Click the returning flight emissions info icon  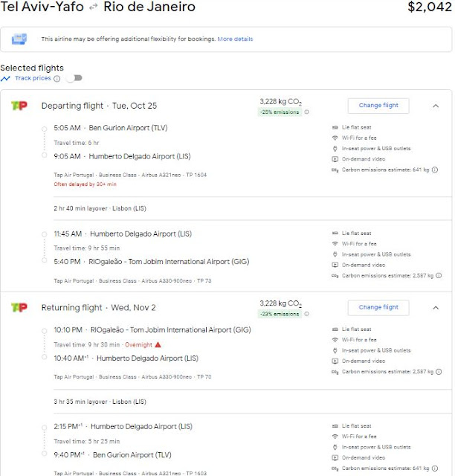click(306, 314)
